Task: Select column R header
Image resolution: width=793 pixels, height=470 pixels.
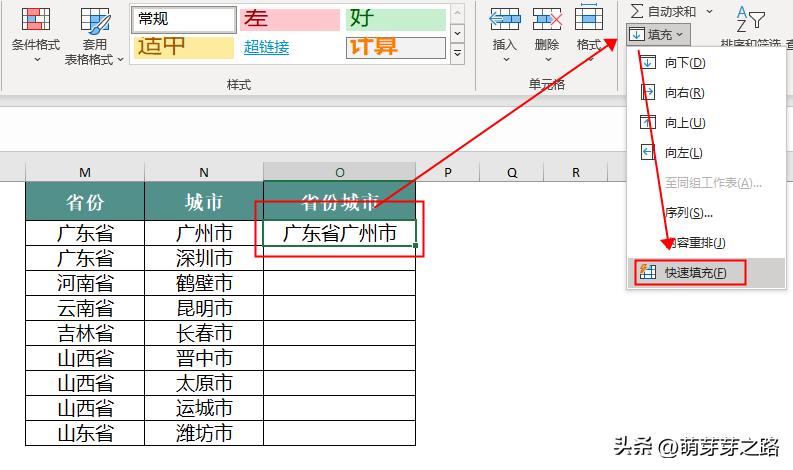Action: 576,172
